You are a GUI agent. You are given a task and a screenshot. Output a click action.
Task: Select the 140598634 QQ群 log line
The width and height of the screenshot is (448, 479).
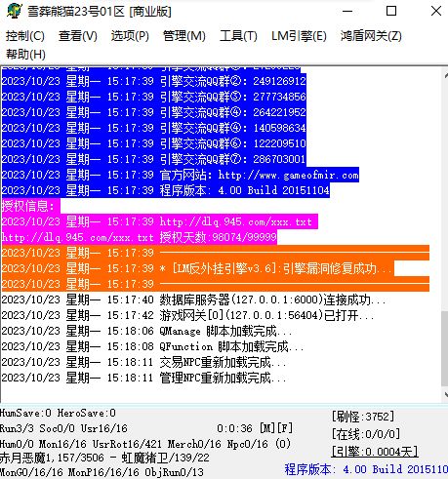pos(153,128)
